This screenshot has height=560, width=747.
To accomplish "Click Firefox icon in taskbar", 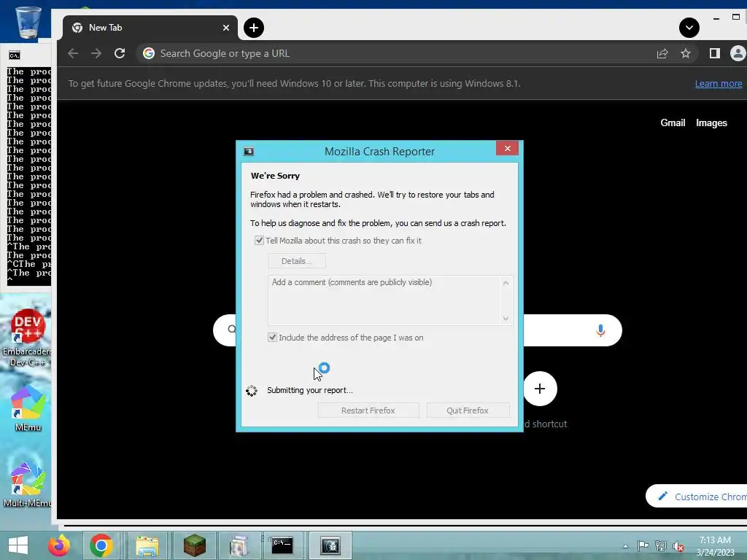I will 59,545.
